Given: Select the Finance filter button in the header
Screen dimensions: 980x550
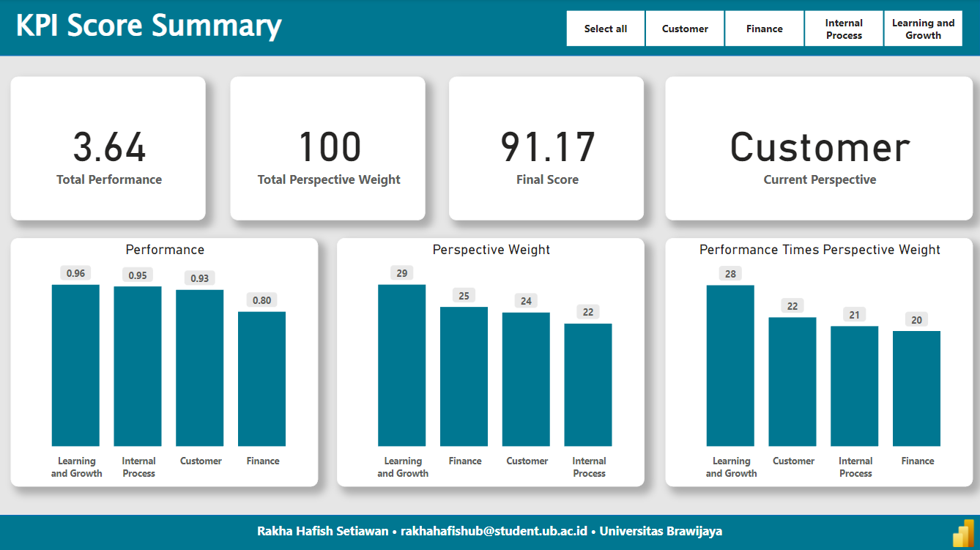Looking at the screenshot, I should (764, 28).
